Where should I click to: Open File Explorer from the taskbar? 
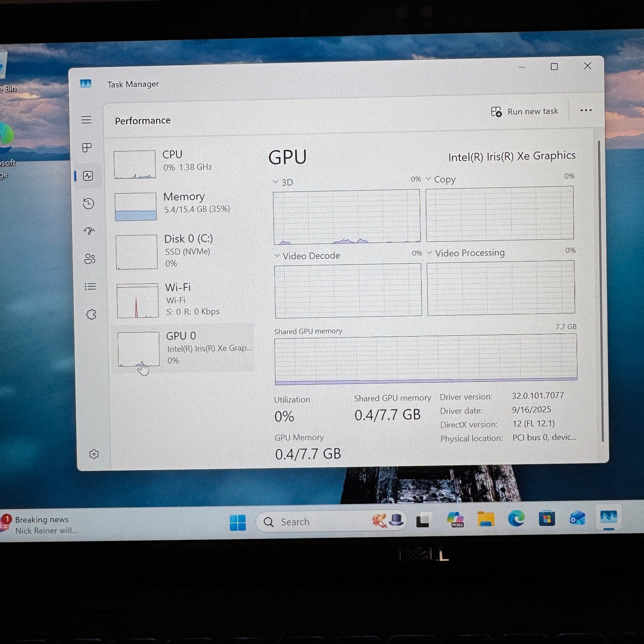(486, 519)
